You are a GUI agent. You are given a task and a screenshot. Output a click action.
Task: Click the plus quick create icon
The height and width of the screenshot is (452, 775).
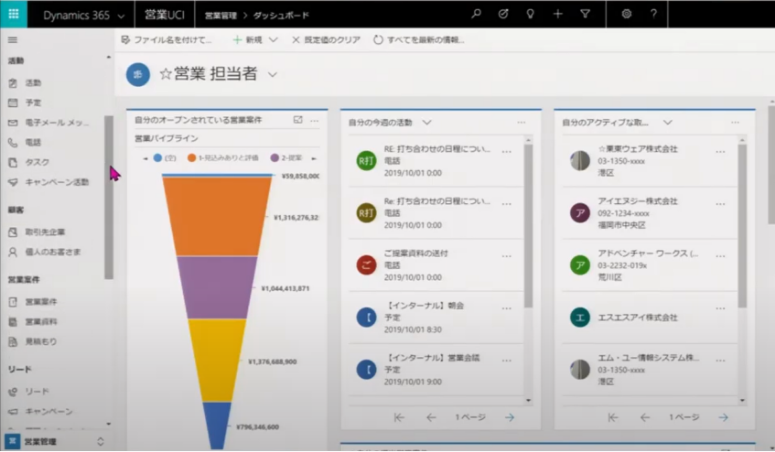558,14
